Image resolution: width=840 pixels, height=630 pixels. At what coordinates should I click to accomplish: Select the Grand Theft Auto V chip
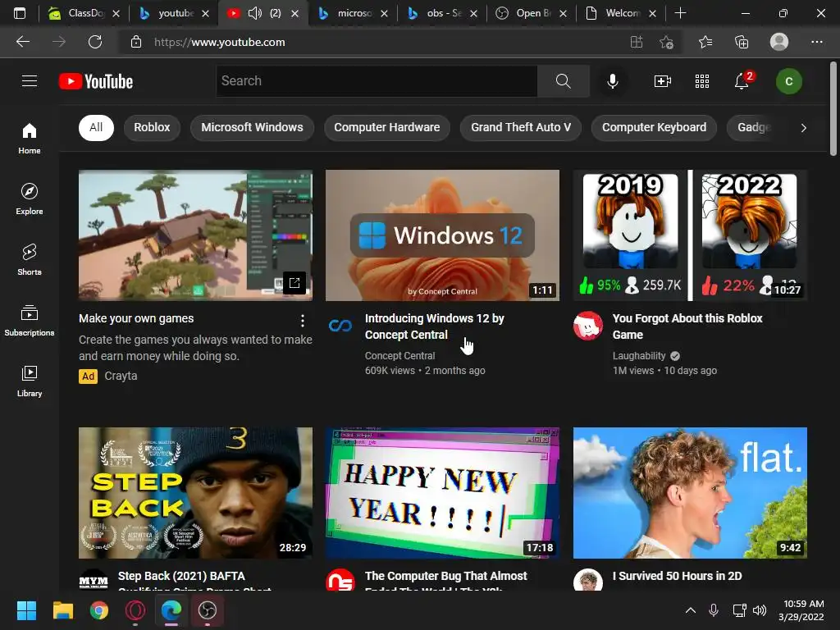click(521, 127)
